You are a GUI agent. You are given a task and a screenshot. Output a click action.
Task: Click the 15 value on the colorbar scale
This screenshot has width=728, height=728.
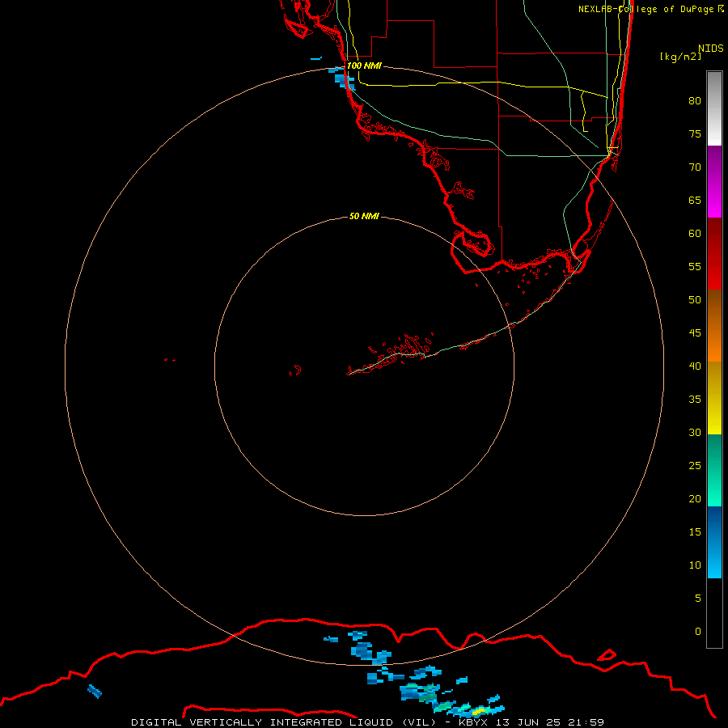coord(695,531)
